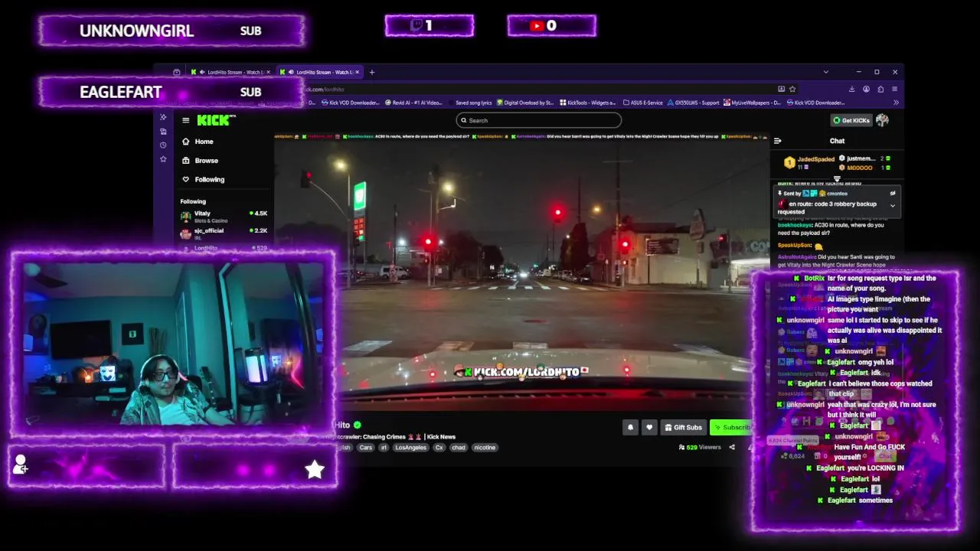Image resolution: width=980 pixels, height=551 pixels.
Task: Click the webcam overlay thumbnail
Action: point(174,343)
